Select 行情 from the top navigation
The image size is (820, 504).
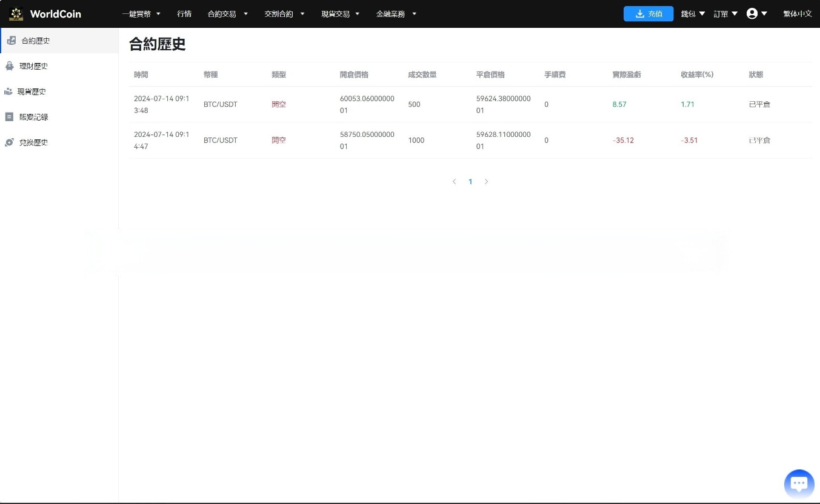coord(184,13)
